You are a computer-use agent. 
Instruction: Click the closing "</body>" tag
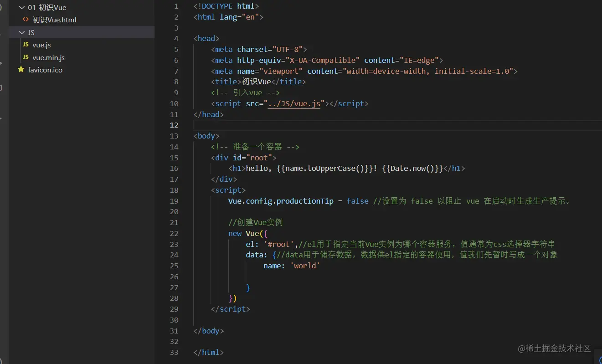click(209, 331)
